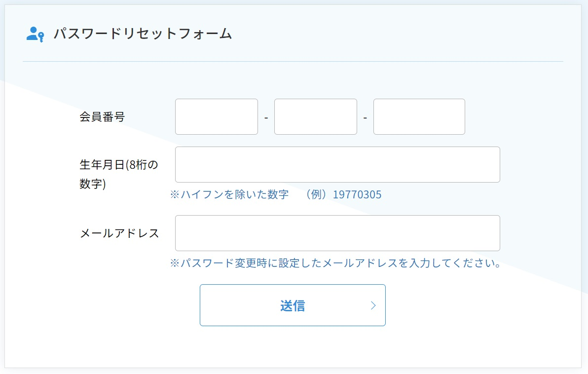Screen dimensions: 588x374
Task: Click the 会員番号 field label
Action: pyautogui.click(x=102, y=117)
